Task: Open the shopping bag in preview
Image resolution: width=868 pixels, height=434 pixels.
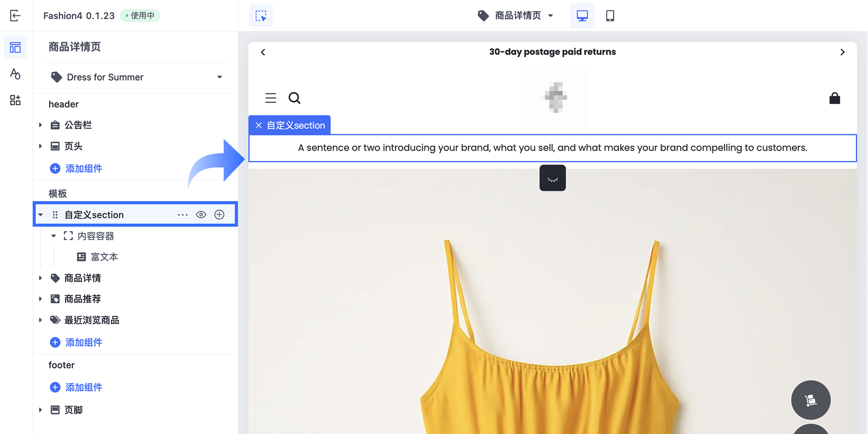Action: (835, 98)
